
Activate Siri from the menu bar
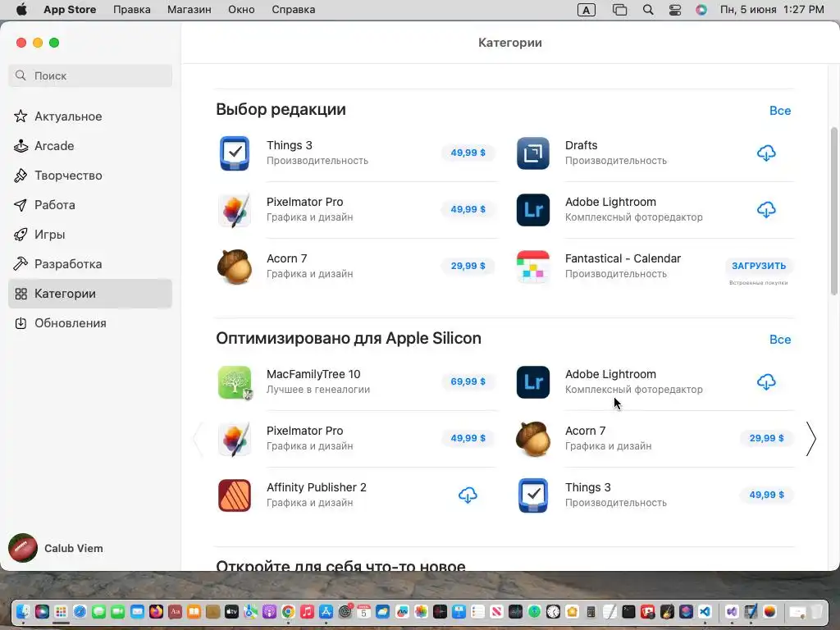point(701,10)
